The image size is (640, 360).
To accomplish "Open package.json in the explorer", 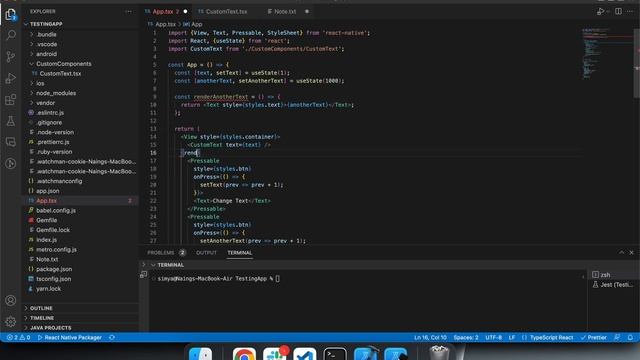I will [x=54, y=269].
